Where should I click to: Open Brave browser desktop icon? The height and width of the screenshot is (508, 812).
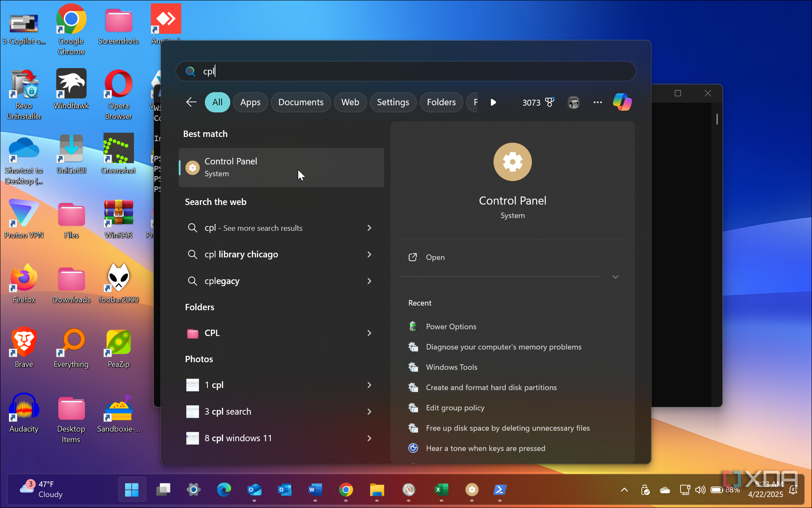point(24,348)
